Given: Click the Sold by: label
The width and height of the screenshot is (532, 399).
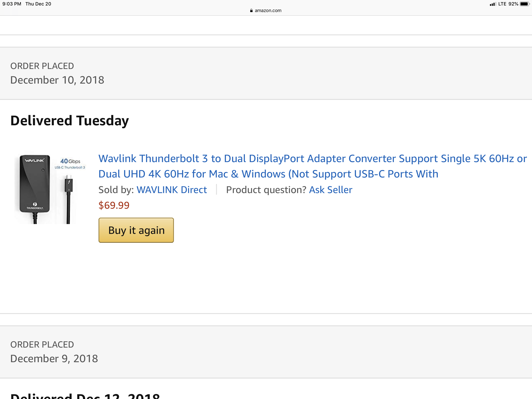Looking at the screenshot, I should (116, 190).
